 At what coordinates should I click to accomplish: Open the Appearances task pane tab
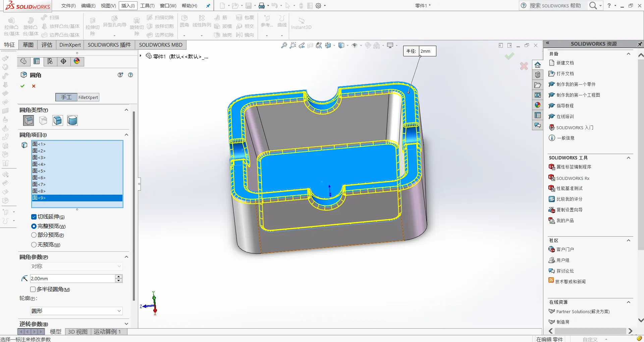pyautogui.click(x=538, y=105)
